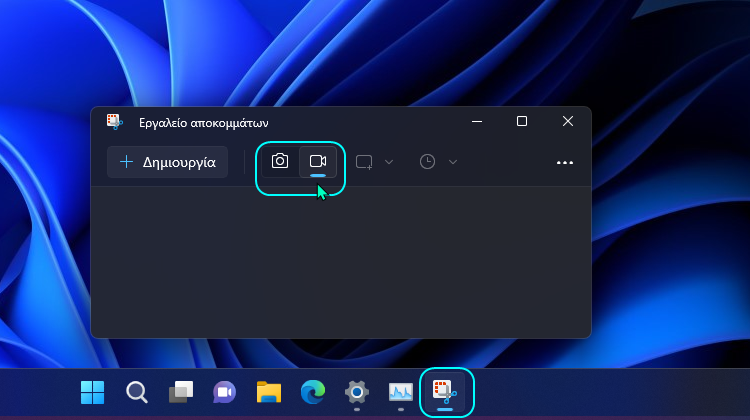Open File Explorer from the taskbar
This screenshot has height=420, width=750.
pos(269,392)
